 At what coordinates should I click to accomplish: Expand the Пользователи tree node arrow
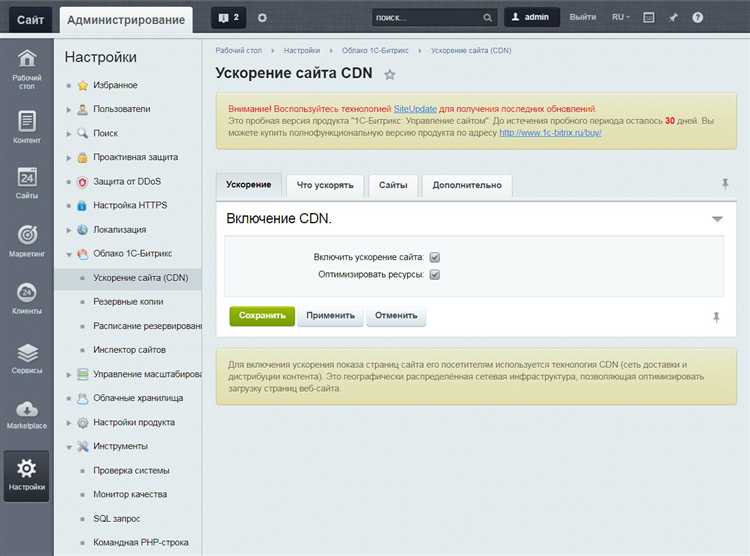coord(68,110)
